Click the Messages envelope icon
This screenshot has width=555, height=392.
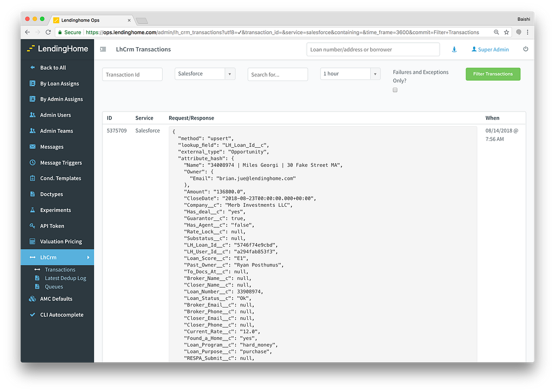coord(33,146)
